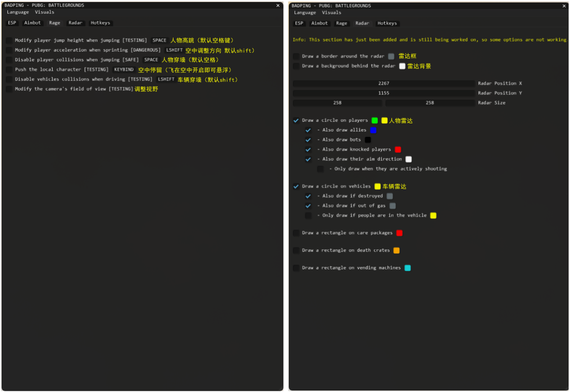This screenshot has height=392, width=570.
Task: Click the first Radar Size field
Action: (338, 103)
